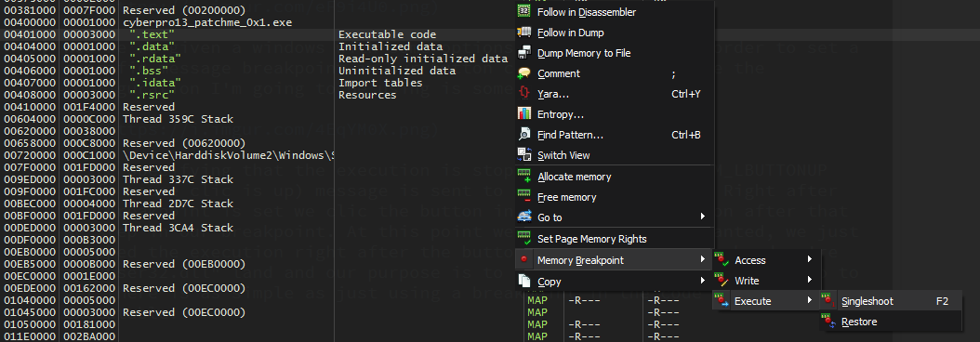Expand the Memory Breakpoint submenu arrow

[703, 260]
